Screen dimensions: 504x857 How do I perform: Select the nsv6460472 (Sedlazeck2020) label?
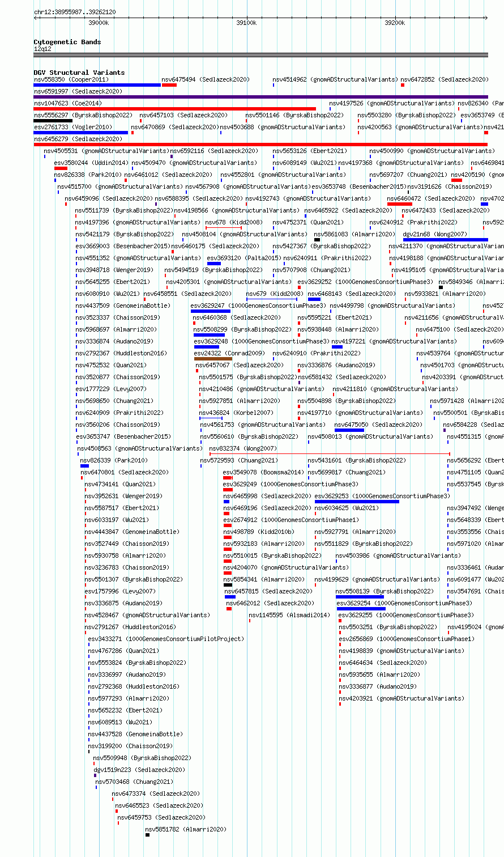432,199
